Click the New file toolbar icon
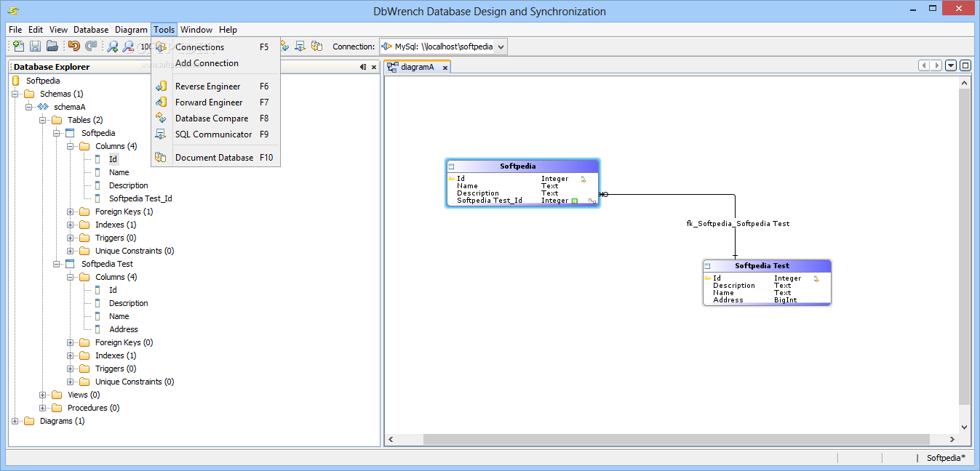The height and width of the screenshot is (471, 980). coord(19,46)
